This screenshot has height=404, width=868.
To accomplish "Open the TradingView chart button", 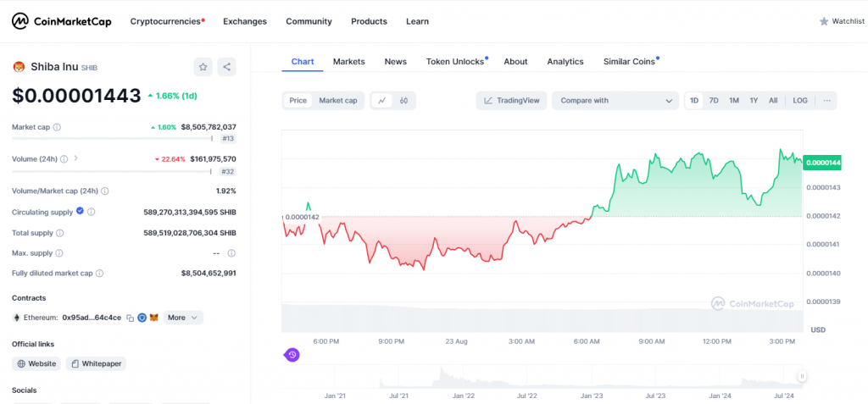I will 511,101.
